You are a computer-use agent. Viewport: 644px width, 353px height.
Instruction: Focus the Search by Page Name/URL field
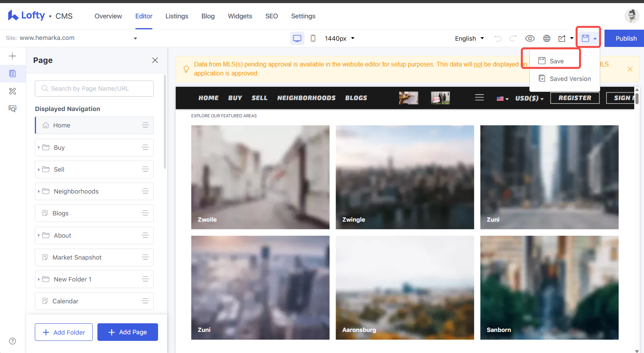click(x=94, y=88)
